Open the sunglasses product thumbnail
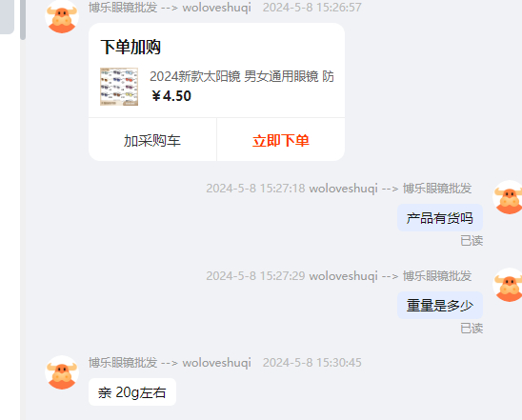Viewport: 522px width, 420px height. [x=119, y=87]
